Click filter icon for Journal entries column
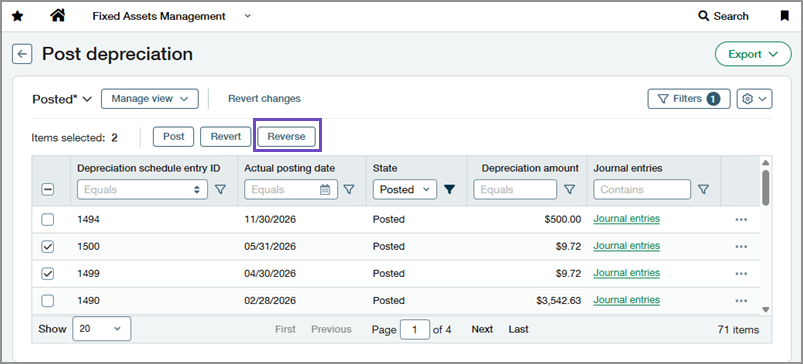This screenshot has height=364, width=803. [704, 189]
